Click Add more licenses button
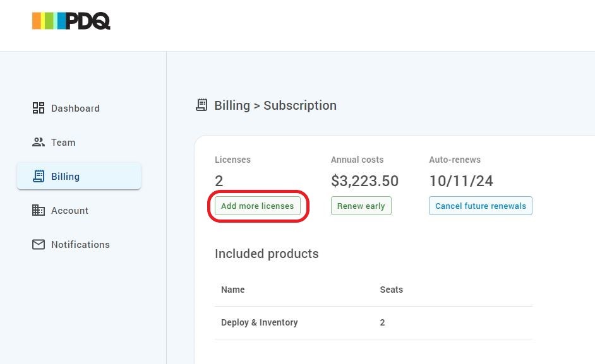The image size is (595, 364). coord(257,206)
